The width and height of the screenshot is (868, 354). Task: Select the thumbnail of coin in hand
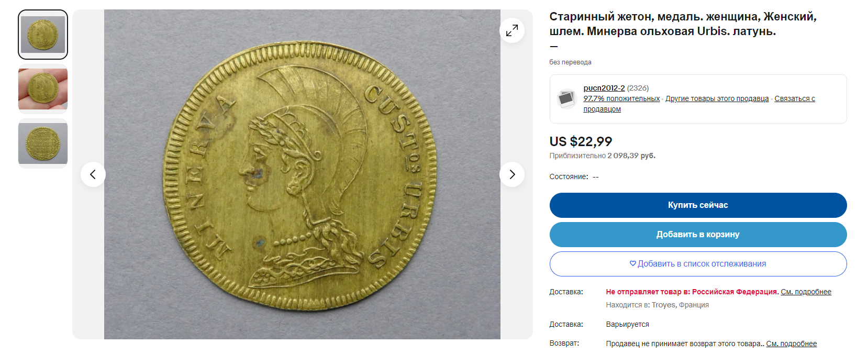[43, 89]
